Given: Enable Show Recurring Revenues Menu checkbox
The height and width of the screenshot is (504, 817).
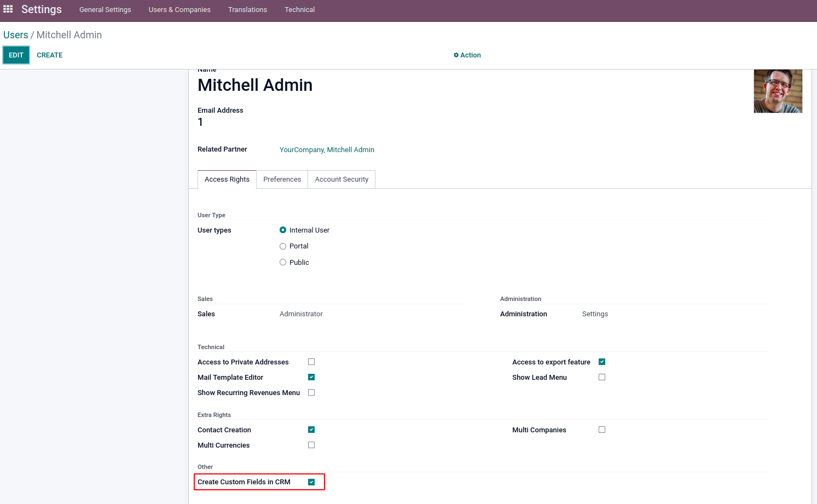Looking at the screenshot, I should click(x=311, y=392).
